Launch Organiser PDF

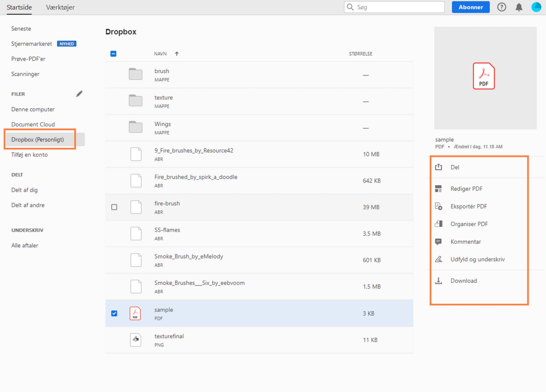469,224
